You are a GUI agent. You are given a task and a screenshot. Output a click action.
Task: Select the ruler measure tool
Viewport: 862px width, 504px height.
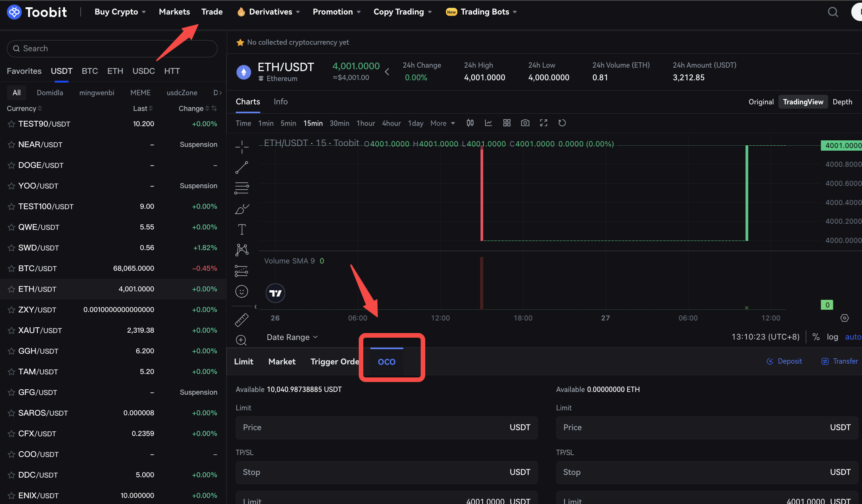pyautogui.click(x=242, y=320)
